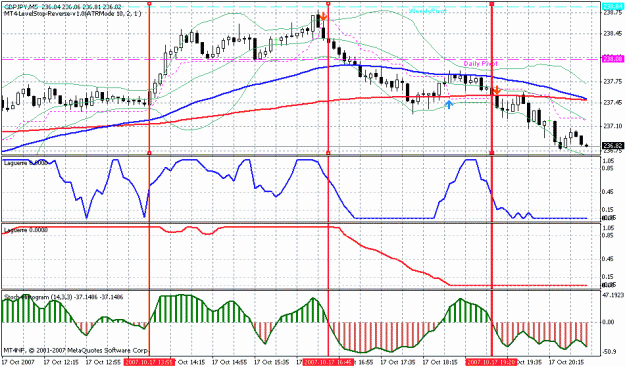The image size is (625, 367).
Task: Click the black 236.82 current price tag
Action: pyautogui.click(x=613, y=146)
